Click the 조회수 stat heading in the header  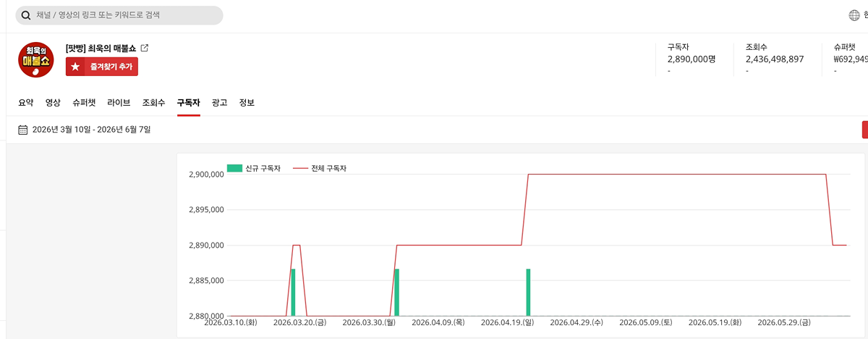757,46
